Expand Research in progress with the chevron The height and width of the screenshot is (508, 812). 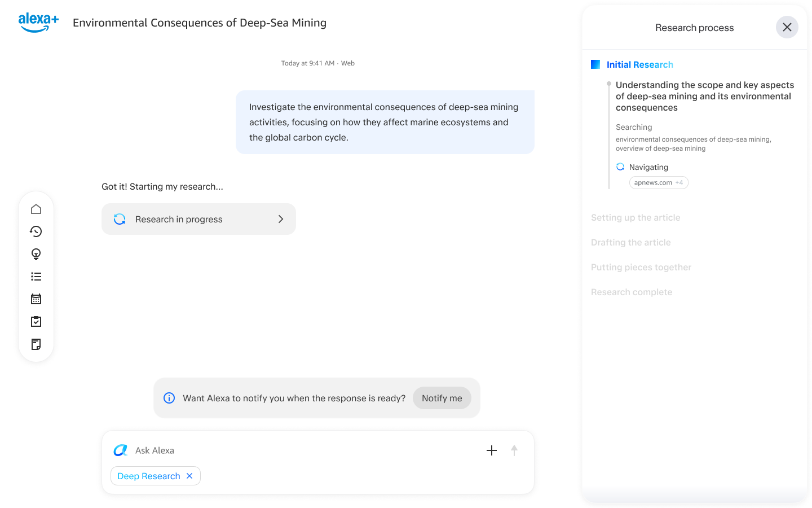[281, 219]
